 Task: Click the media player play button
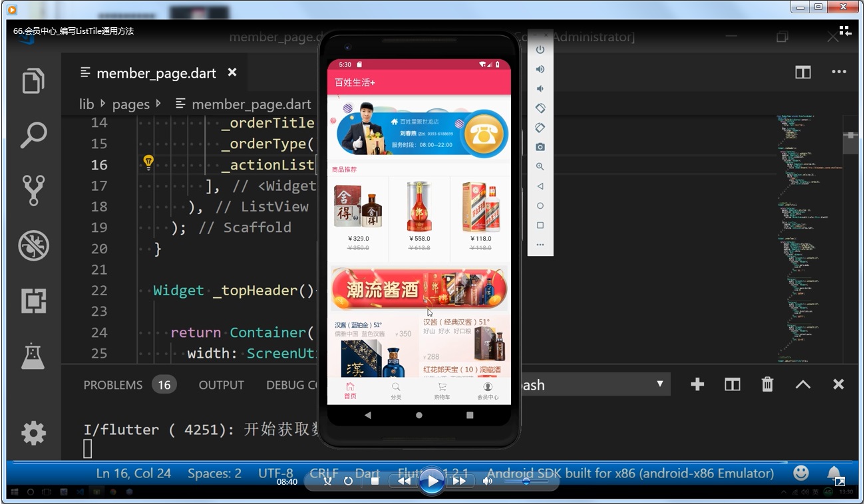(432, 481)
